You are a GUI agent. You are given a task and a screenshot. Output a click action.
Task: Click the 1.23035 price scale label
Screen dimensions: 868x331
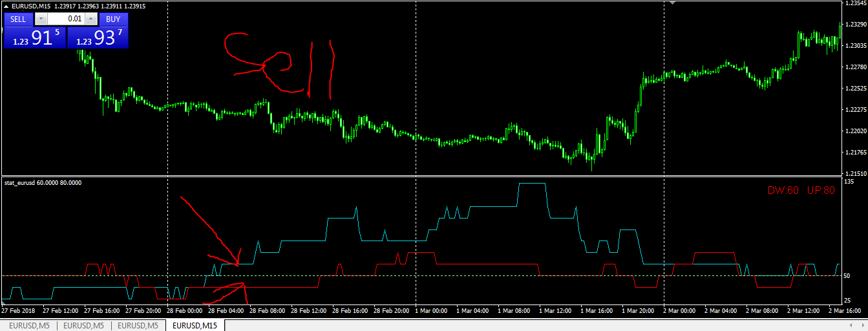(x=855, y=46)
